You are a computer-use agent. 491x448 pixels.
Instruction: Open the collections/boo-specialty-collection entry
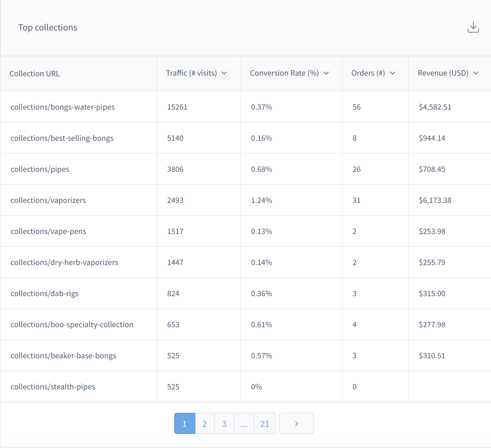click(x=72, y=324)
